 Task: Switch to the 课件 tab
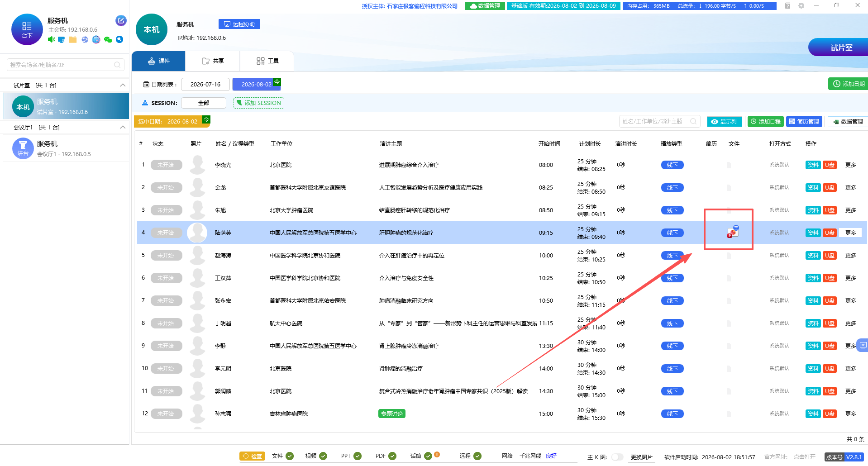pos(158,61)
